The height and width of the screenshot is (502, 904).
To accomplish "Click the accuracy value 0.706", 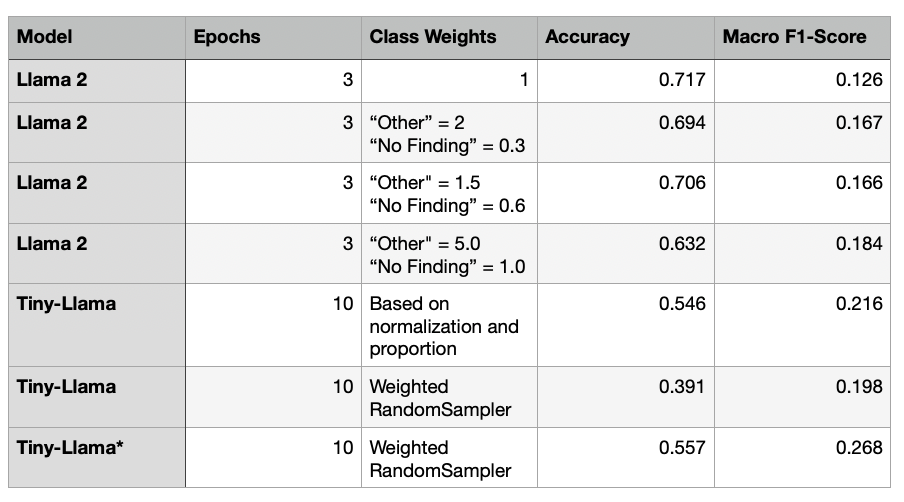I will [x=682, y=183].
